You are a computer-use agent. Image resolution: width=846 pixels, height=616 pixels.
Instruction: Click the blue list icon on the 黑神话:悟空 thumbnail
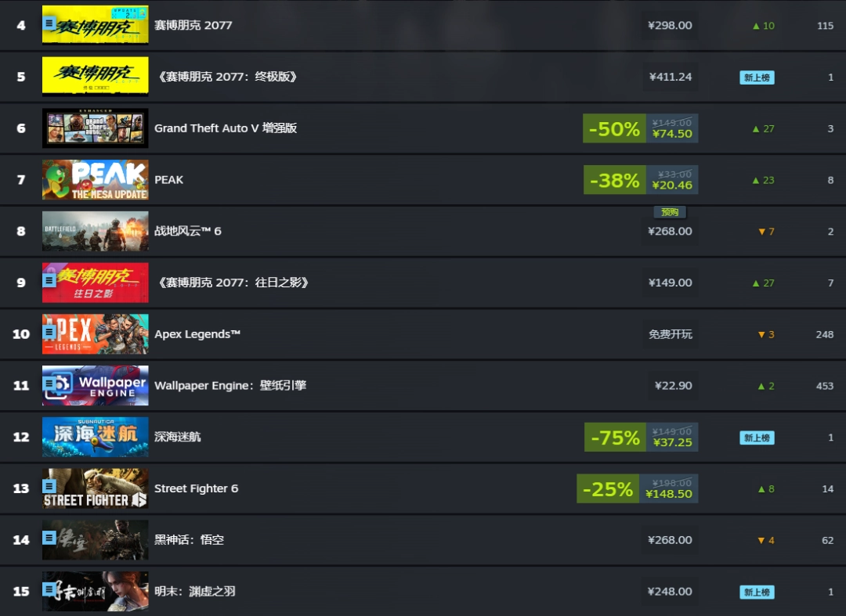[x=49, y=538]
